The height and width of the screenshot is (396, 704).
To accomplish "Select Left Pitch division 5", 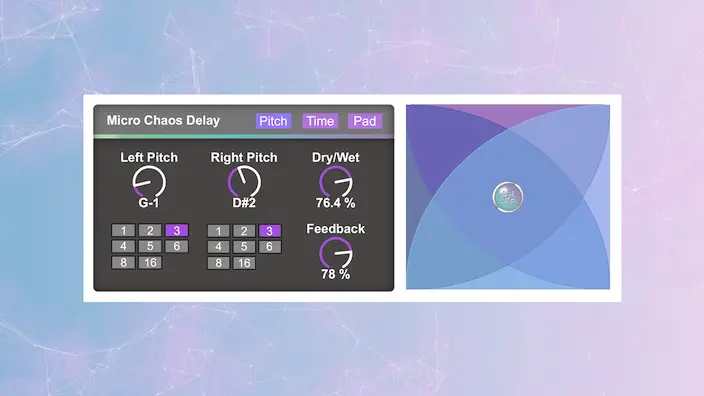I will point(150,246).
